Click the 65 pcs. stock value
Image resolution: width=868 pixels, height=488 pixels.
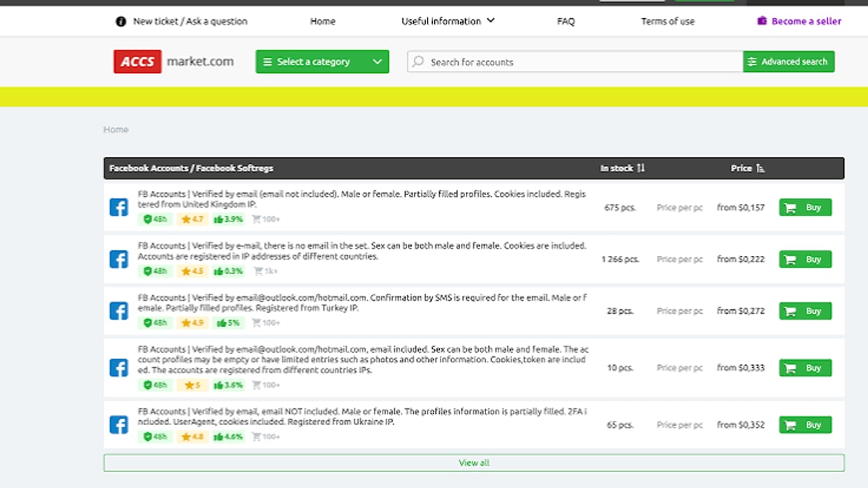coord(620,425)
